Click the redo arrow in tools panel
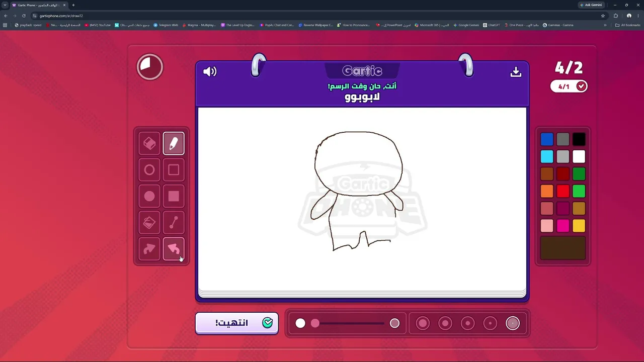Image resolution: width=644 pixels, height=362 pixels. [x=149, y=249]
